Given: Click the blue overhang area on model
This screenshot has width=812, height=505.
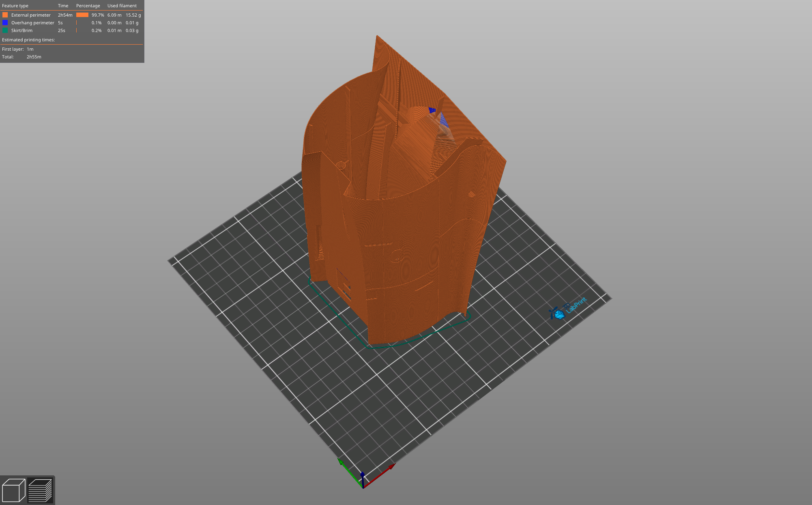Looking at the screenshot, I should tap(432, 110).
